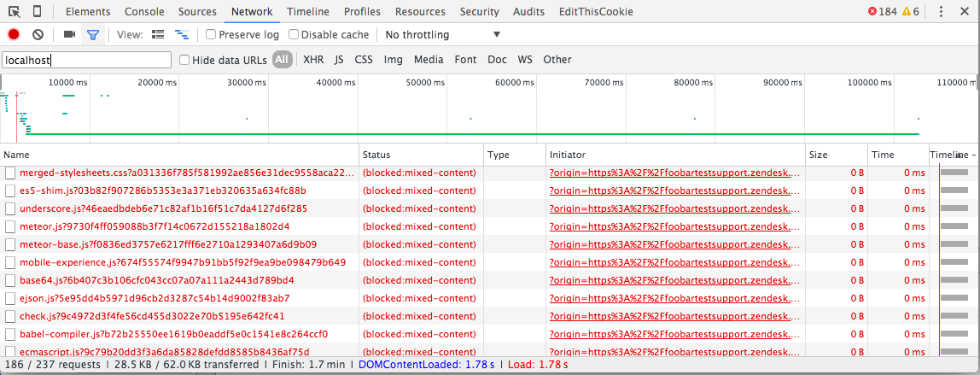This screenshot has height=375, width=980.
Task: Open the Audits tab
Action: click(528, 11)
